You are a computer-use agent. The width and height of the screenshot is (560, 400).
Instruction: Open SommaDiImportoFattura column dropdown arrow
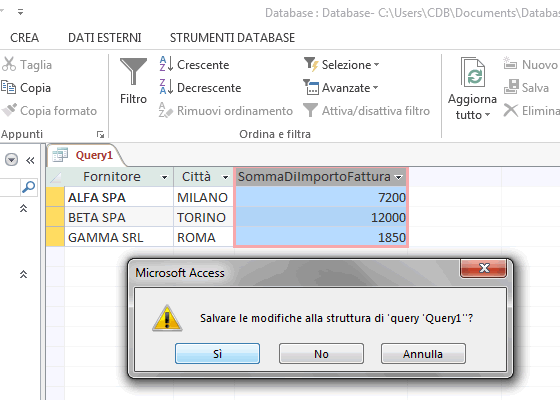[399, 177]
